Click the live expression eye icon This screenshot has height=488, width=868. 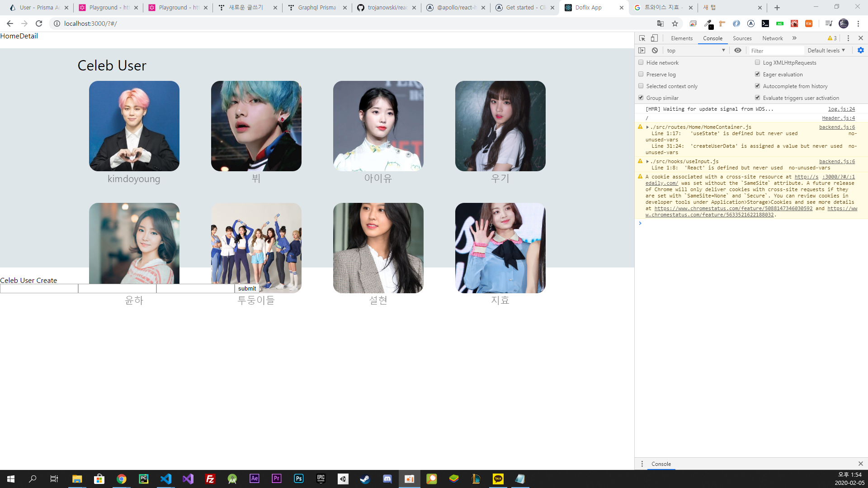[737, 51]
